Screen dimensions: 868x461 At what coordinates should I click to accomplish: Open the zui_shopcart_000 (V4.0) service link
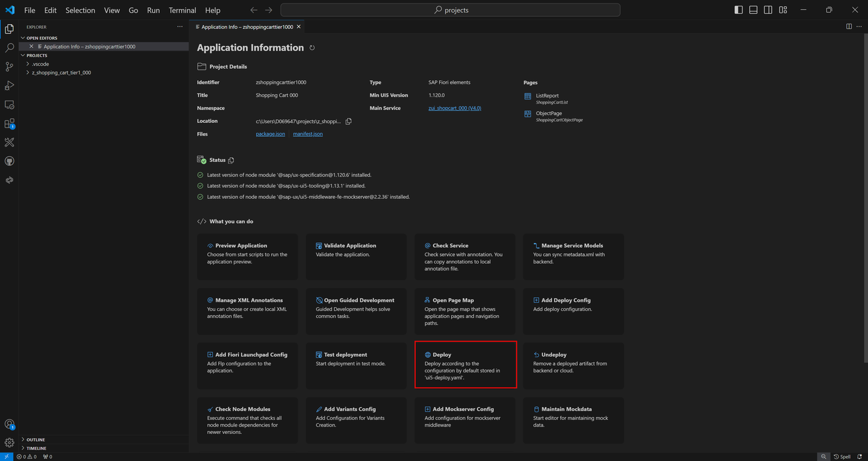point(454,108)
